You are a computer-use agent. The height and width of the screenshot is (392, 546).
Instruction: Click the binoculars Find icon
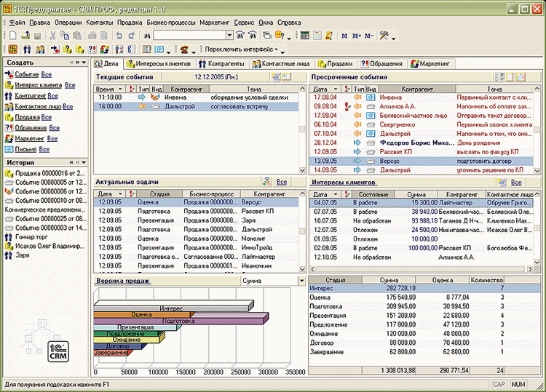pos(147,36)
